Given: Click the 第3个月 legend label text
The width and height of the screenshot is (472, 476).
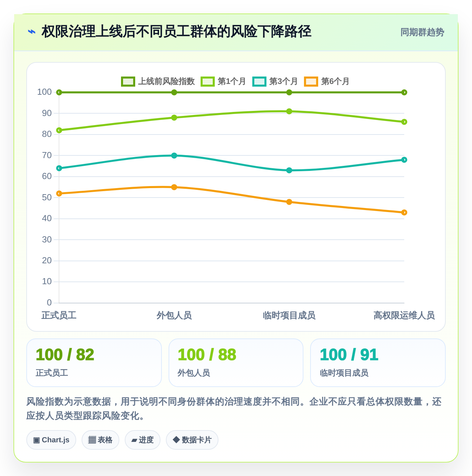Looking at the screenshot, I should pos(284,82).
